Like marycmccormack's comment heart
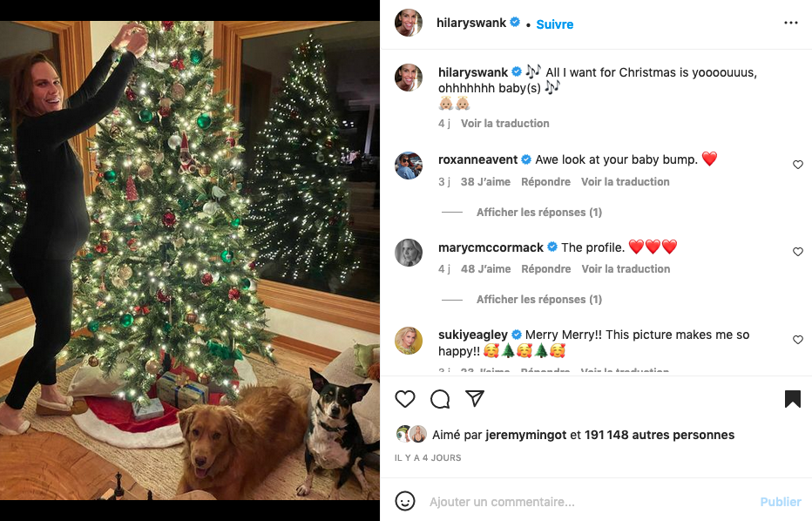812x521 pixels. coord(798,252)
